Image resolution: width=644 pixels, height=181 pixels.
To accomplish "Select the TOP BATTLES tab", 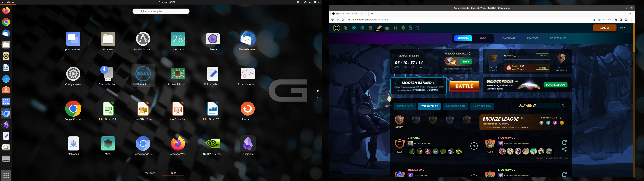I will [429, 106].
